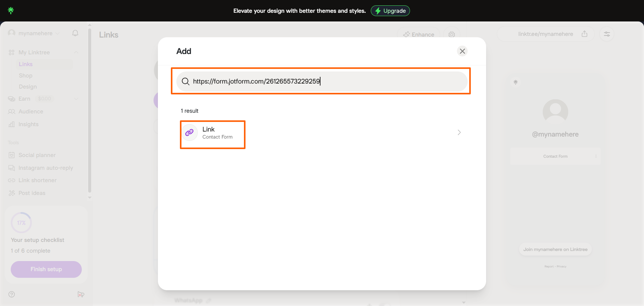Click the purple link chain icon
The width and height of the screenshot is (644, 306).
point(189,133)
